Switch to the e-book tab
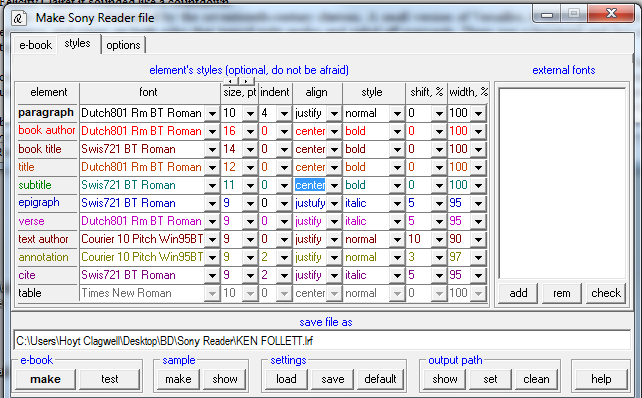Viewport: 642px width, 398px height. tap(36, 45)
